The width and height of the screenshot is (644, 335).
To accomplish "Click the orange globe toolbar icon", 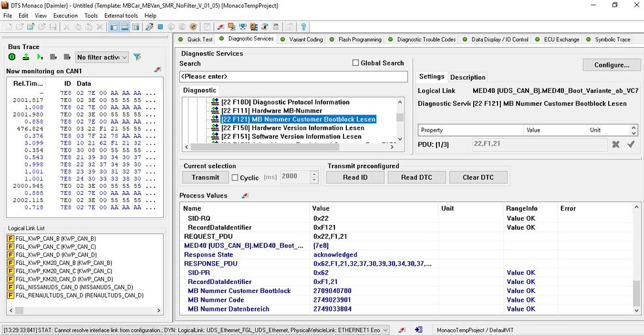I will click(193, 27).
